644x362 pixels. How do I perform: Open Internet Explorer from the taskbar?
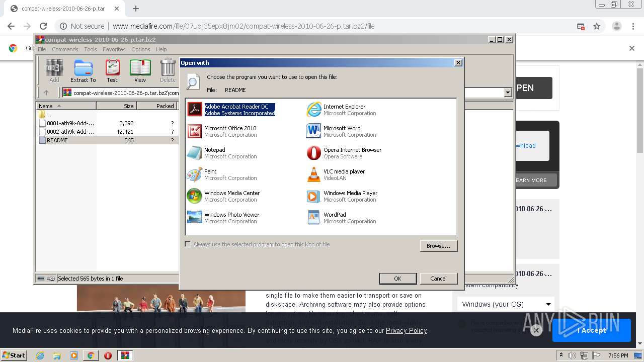pos(40,355)
